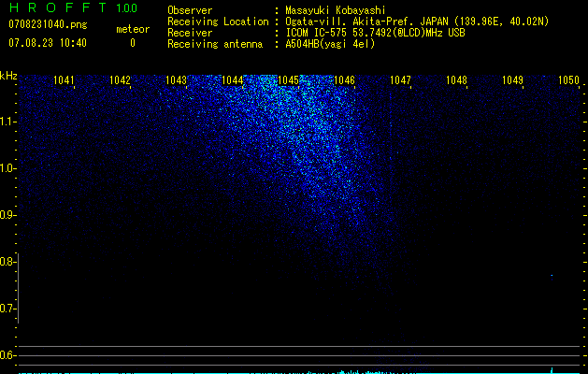This screenshot has height=374, width=588.
Task: Click time axis marker 1044
Action: pyautogui.click(x=232, y=80)
